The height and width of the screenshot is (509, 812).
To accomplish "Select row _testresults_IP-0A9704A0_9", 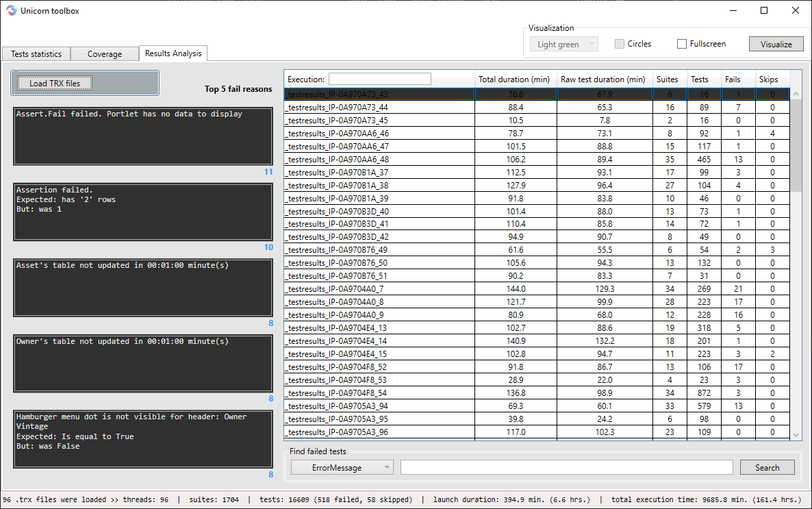I will point(537,314).
